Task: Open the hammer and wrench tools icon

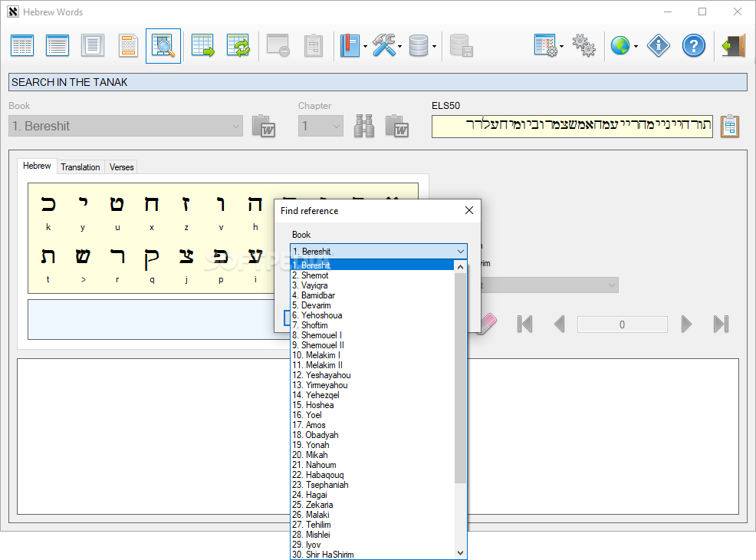Action: [384, 46]
